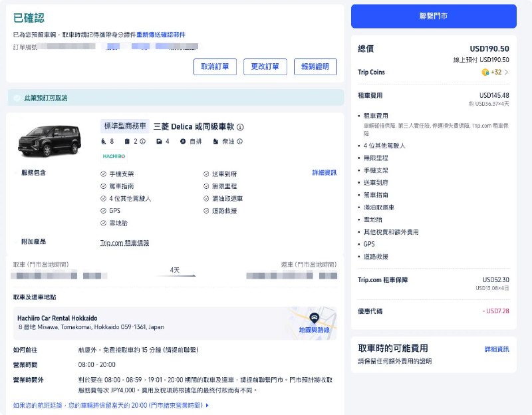Click the Trip Coins gold coin icon

tap(485, 72)
